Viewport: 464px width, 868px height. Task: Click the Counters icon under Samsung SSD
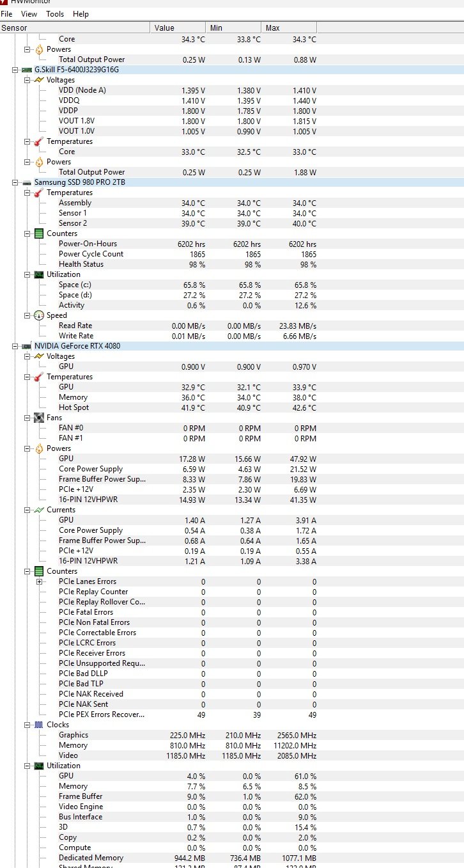click(x=39, y=233)
